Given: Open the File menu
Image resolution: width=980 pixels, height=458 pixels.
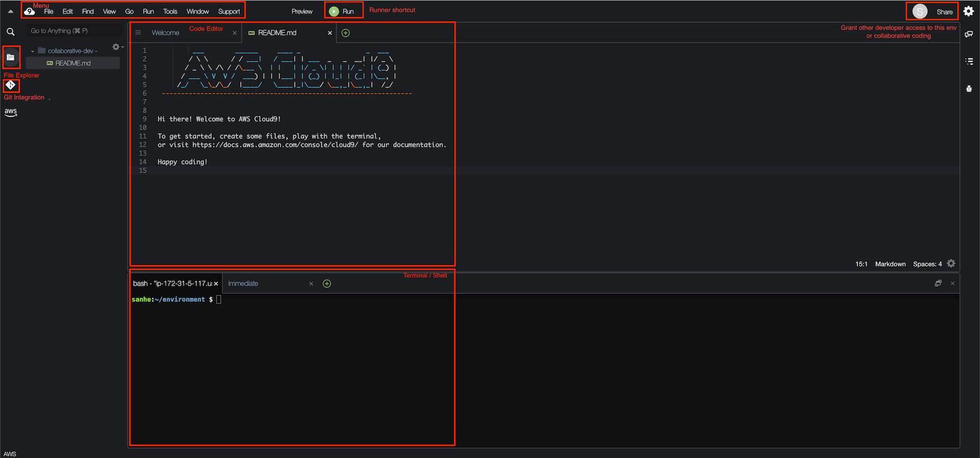Looking at the screenshot, I should point(49,11).
